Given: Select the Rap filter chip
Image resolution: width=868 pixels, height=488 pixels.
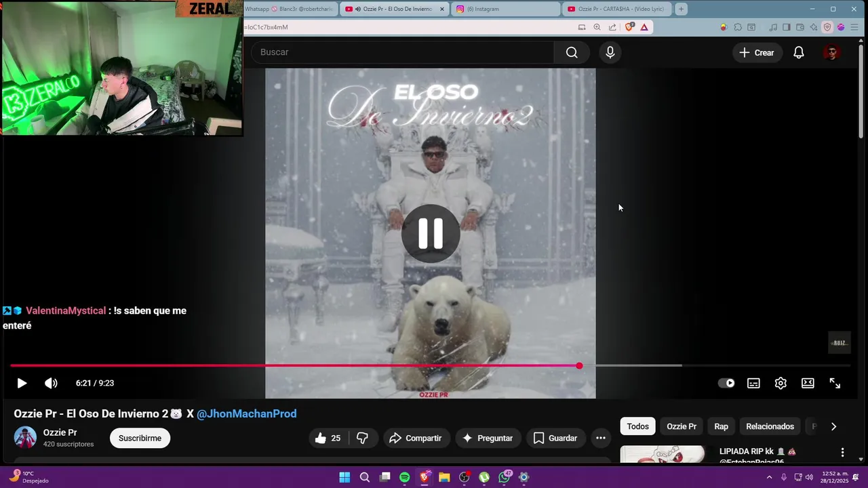Looking at the screenshot, I should (721, 426).
